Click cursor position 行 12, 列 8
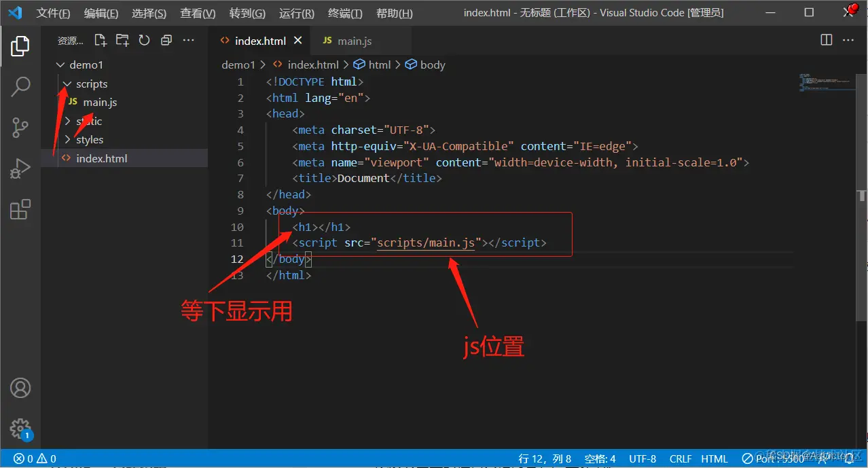868x468 pixels. click(545, 458)
